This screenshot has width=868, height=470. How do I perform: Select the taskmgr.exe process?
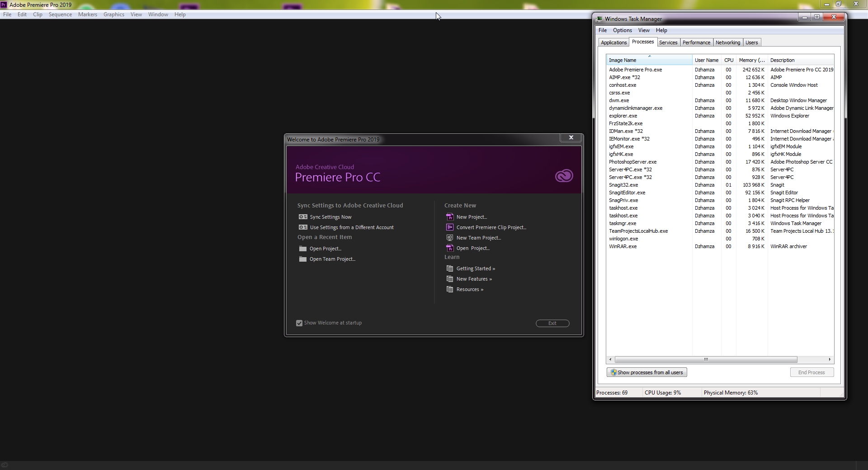point(720,223)
